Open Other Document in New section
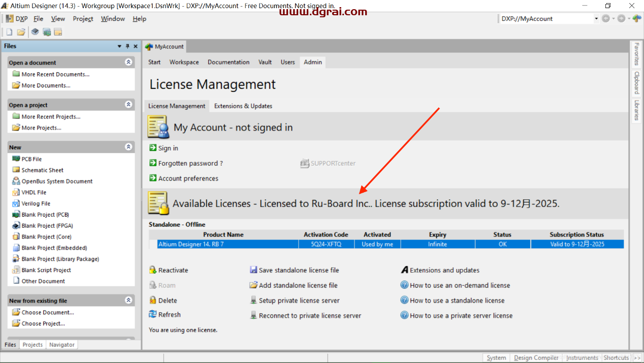This screenshot has width=644, height=363. [x=43, y=281]
